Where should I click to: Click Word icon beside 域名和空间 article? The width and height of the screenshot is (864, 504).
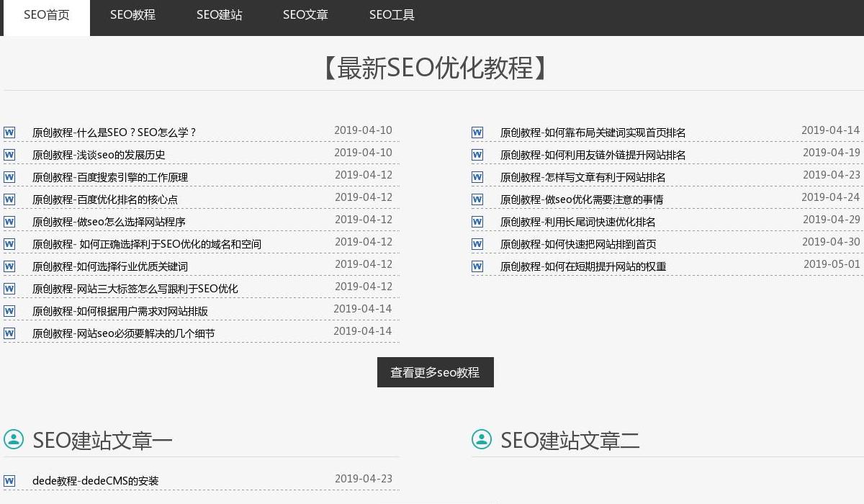click(x=9, y=244)
